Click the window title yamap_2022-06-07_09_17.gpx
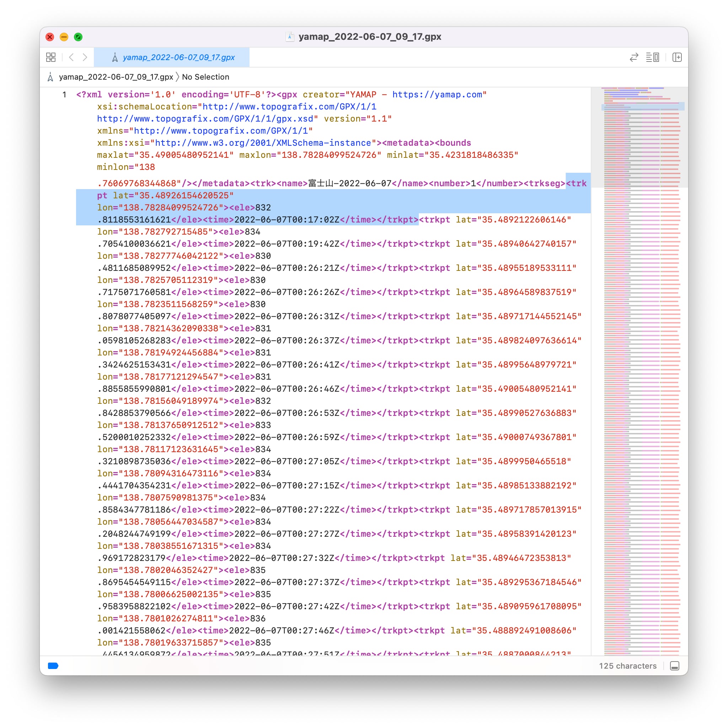This screenshot has height=728, width=728. (369, 37)
